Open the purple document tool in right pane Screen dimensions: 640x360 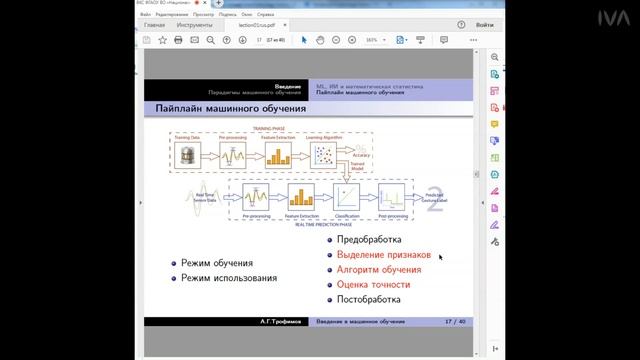[495, 208]
